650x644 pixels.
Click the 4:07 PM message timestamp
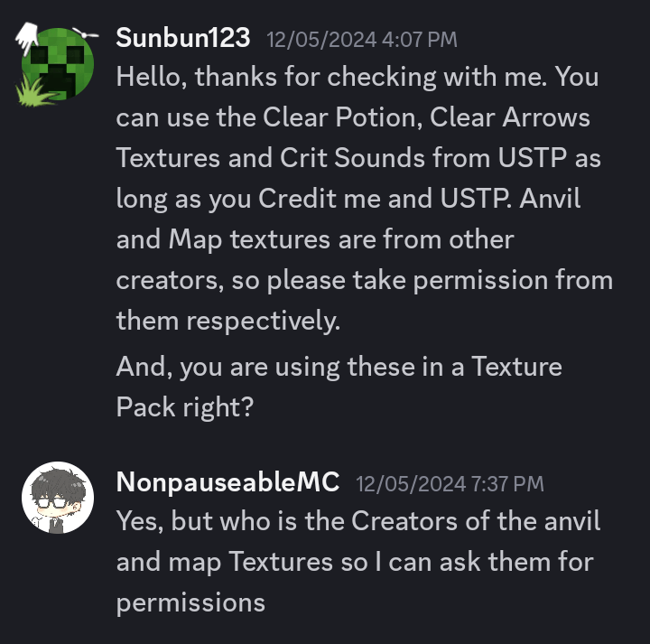click(x=361, y=39)
